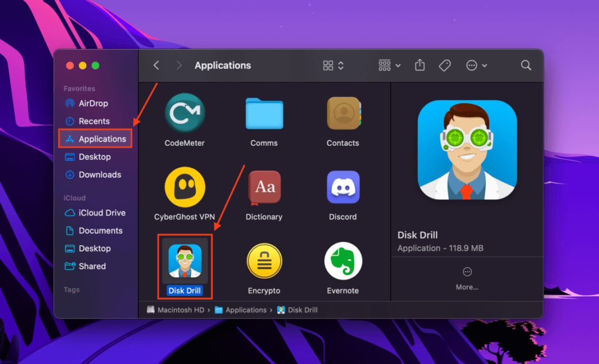Screen dimensions: 599x364
Task: Open the Group By dropdown
Action: click(x=390, y=66)
